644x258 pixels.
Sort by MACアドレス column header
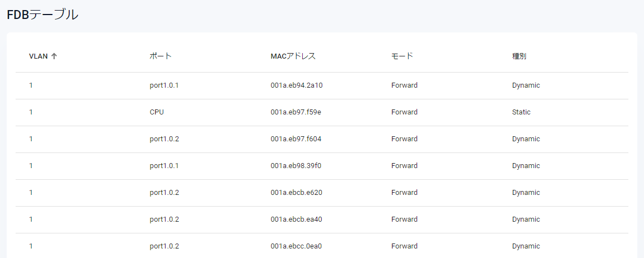(293, 56)
